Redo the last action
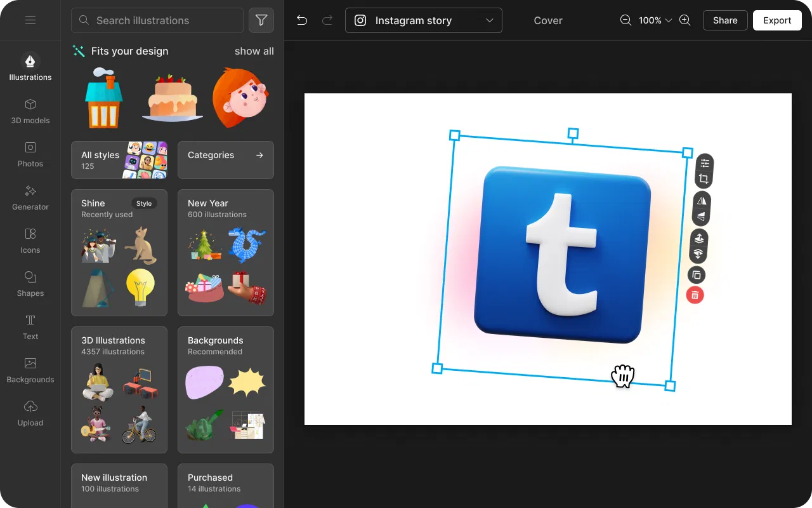812x508 pixels. tap(327, 20)
